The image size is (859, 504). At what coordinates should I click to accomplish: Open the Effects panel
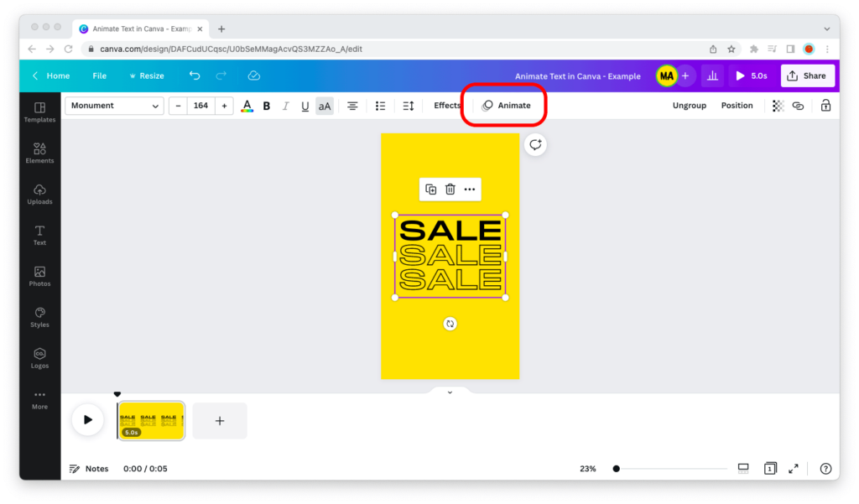click(x=447, y=105)
